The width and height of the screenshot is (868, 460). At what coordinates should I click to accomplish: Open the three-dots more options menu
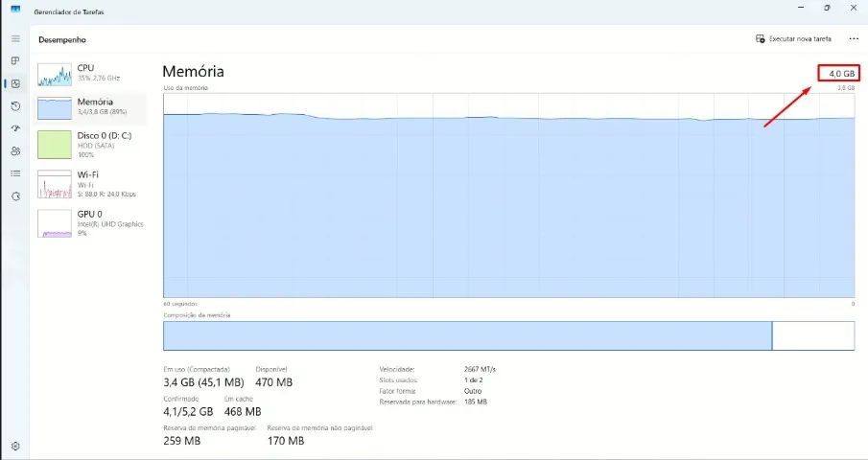(x=854, y=39)
